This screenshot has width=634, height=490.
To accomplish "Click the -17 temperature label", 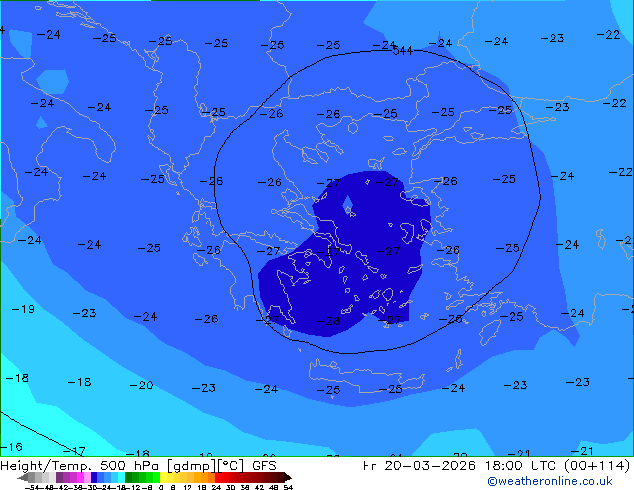I will pyautogui.click(x=74, y=451).
